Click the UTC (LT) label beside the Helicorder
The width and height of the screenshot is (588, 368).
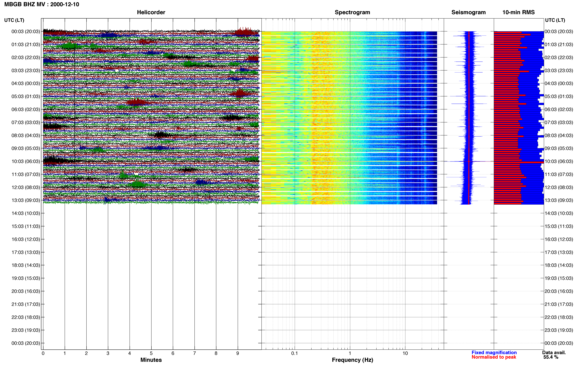pyautogui.click(x=14, y=20)
